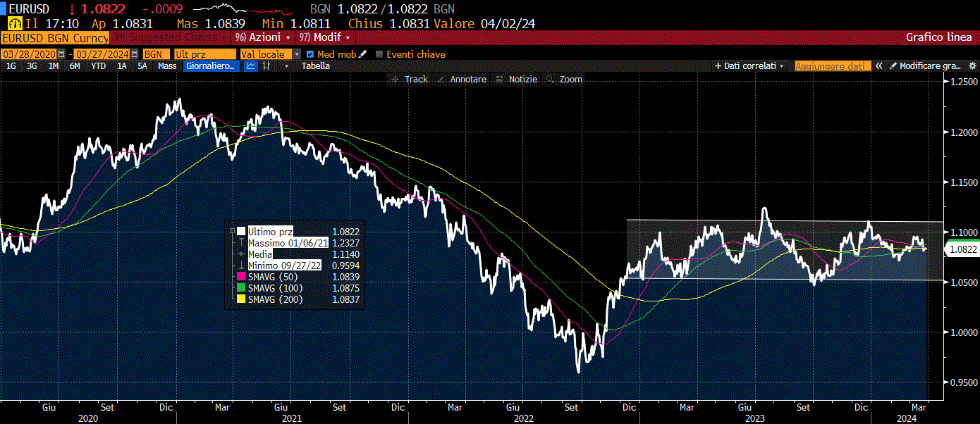Collapse panel with double chevron icon
Image resolution: width=980 pixels, height=424 pixels.
[879, 66]
